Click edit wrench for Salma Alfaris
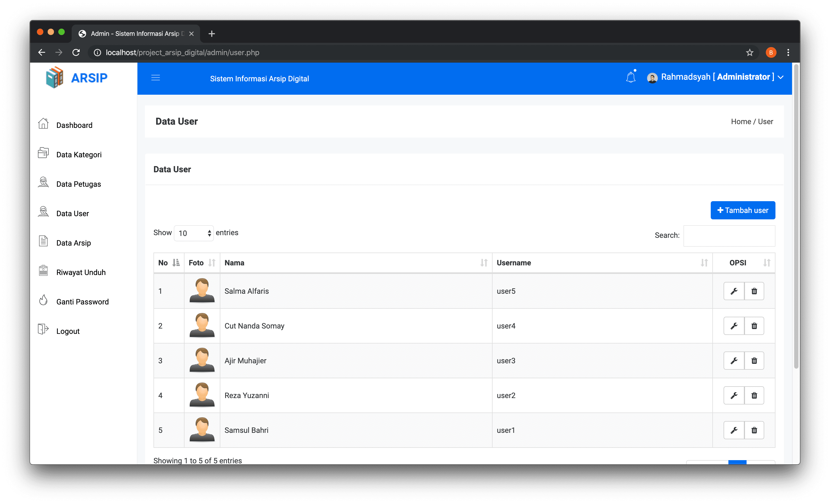The width and height of the screenshot is (830, 504). pos(734,291)
